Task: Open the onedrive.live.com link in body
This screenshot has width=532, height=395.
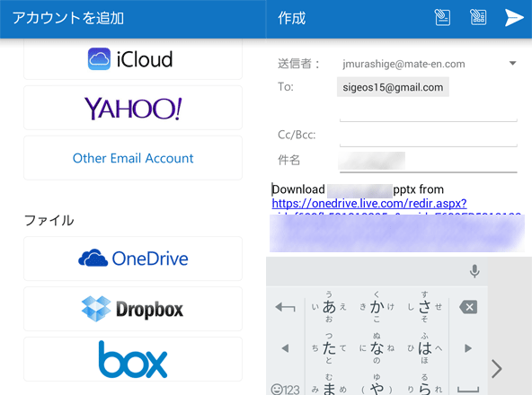Action: click(x=369, y=204)
